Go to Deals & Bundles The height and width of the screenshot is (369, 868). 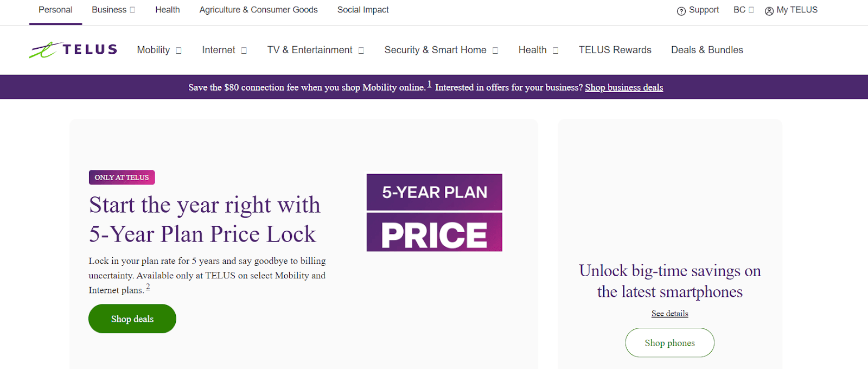(x=707, y=50)
